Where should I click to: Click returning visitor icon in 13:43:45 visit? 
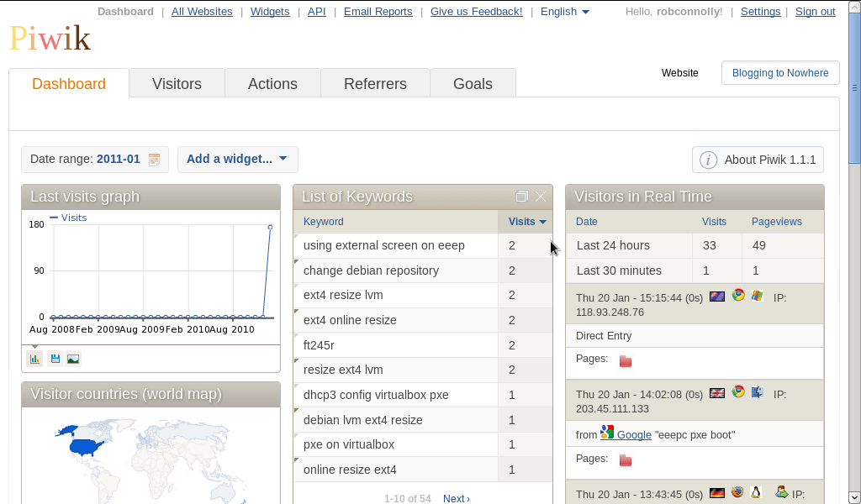[x=781, y=492]
